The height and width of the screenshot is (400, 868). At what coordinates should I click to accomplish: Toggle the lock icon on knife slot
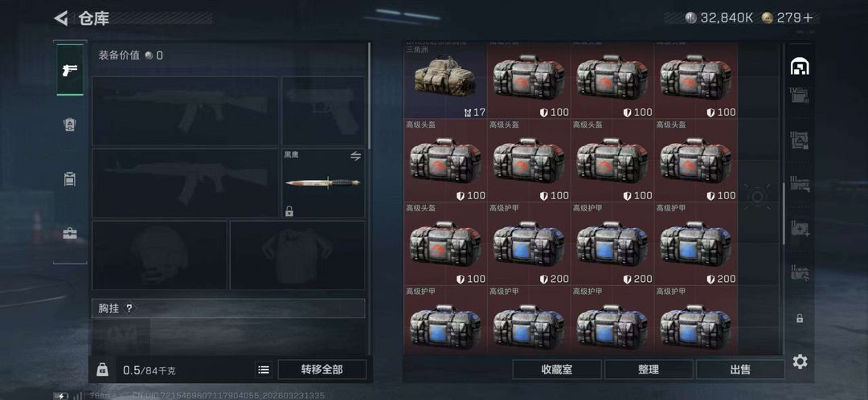click(x=289, y=210)
